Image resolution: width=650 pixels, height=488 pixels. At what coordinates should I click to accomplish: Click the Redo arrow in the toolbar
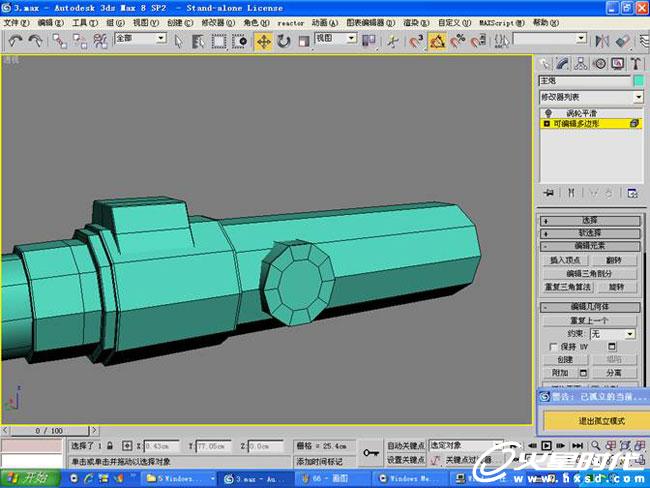click(35, 41)
